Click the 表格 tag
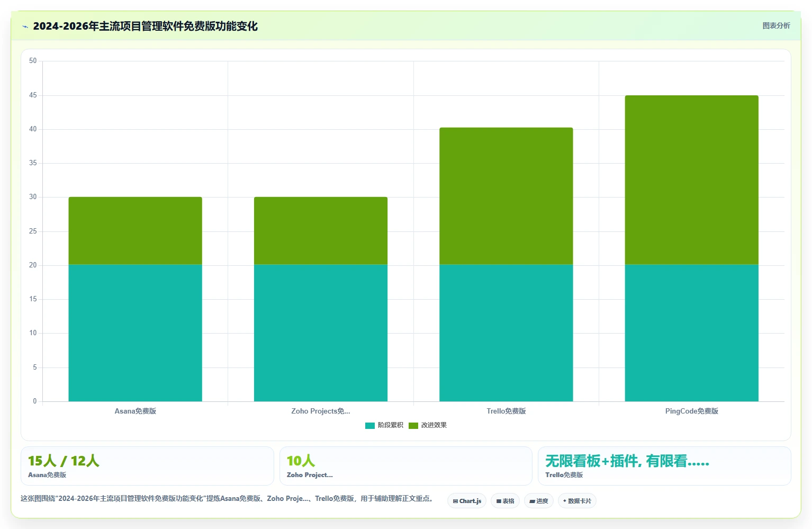This screenshot has height=529, width=812. 505,501
